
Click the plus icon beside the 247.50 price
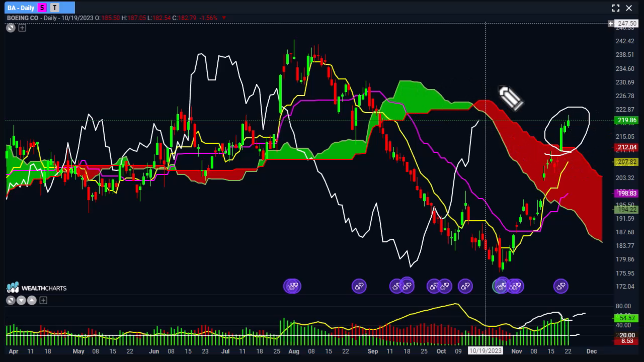(x=611, y=23)
